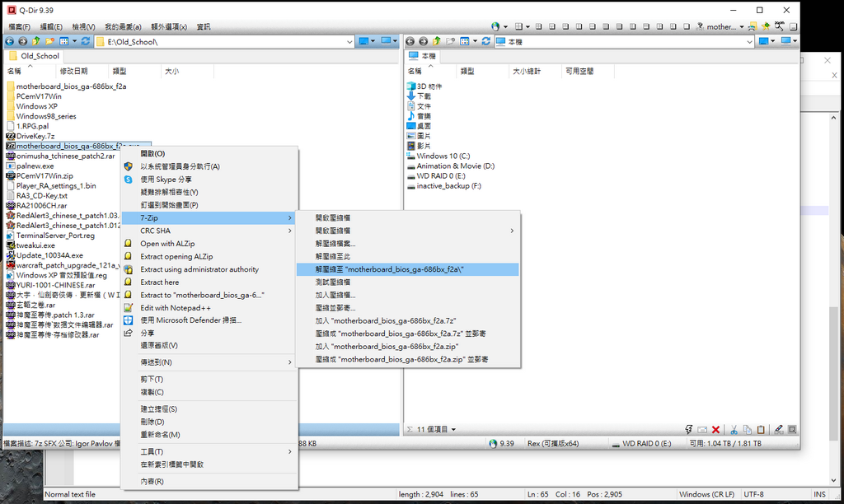The height and width of the screenshot is (504, 844).
Task: Choose 解壓縮至此 in 7-Zip submenu
Action: pos(408,257)
